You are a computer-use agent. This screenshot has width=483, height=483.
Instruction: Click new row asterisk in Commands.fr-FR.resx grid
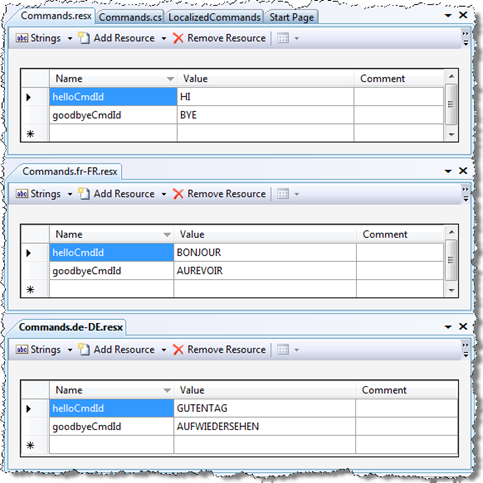coord(30,289)
